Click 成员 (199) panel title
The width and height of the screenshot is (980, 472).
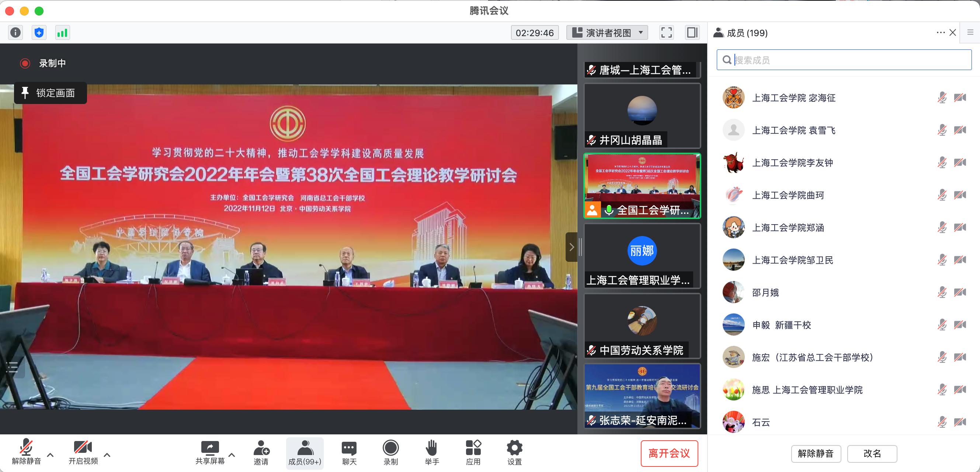[741, 33]
